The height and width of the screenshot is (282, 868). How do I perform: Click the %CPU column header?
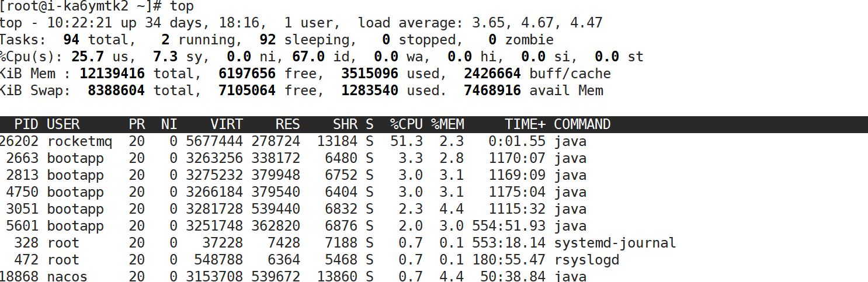407,124
